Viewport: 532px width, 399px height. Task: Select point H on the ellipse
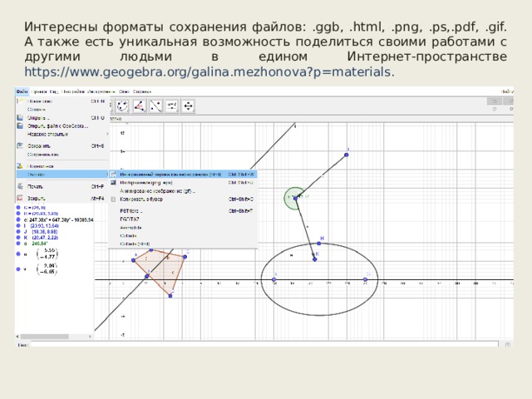(319, 244)
